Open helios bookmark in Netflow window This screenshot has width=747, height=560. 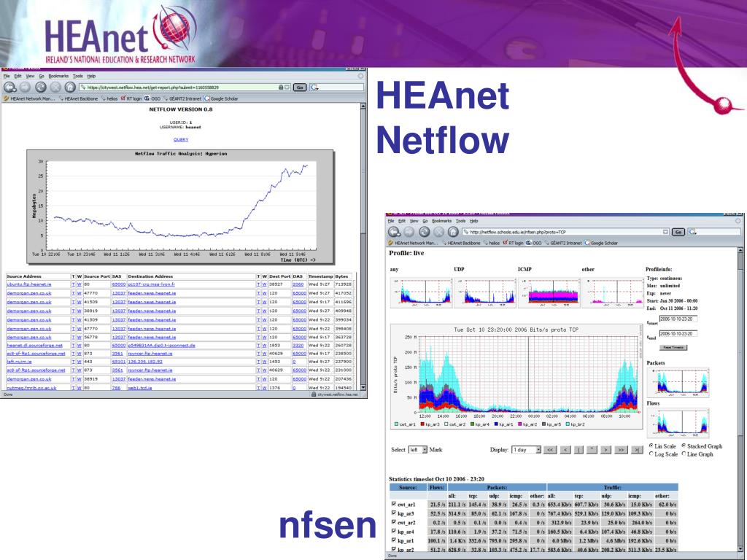click(109, 98)
